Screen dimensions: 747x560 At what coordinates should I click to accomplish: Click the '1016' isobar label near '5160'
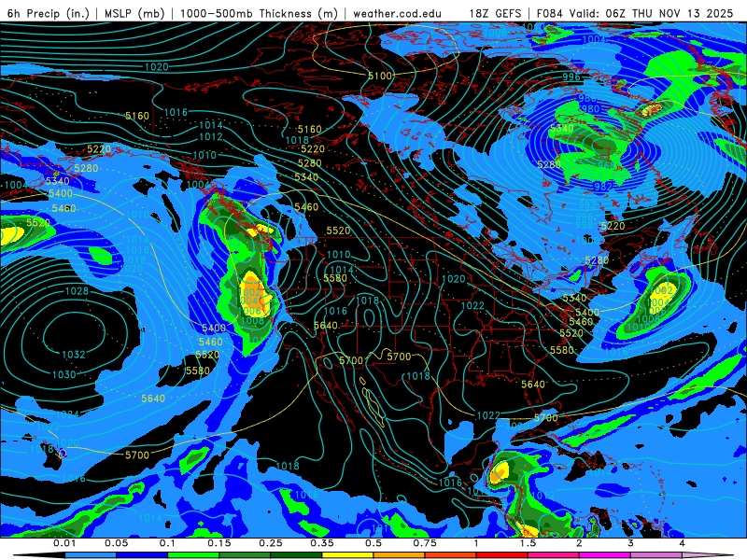[x=176, y=112]
